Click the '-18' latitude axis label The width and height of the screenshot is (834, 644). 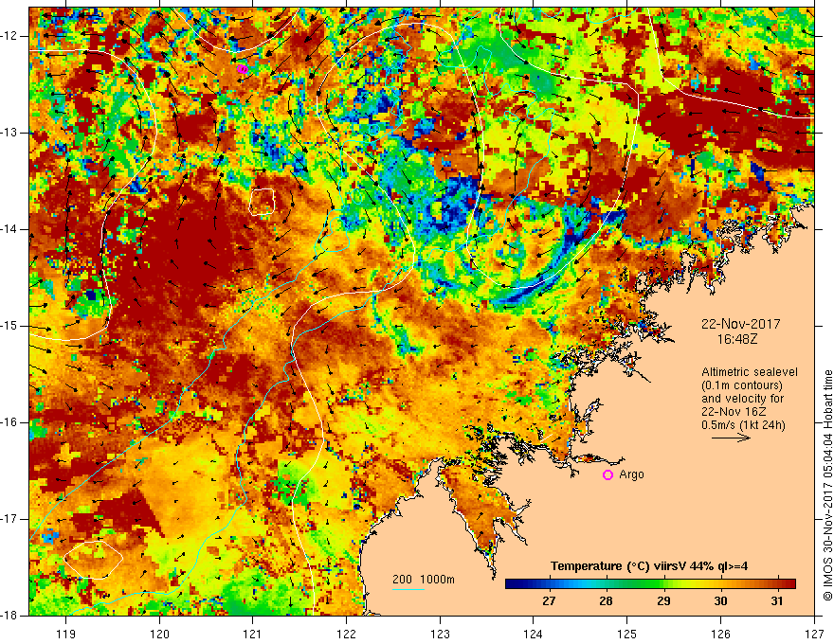pos(9,616)
